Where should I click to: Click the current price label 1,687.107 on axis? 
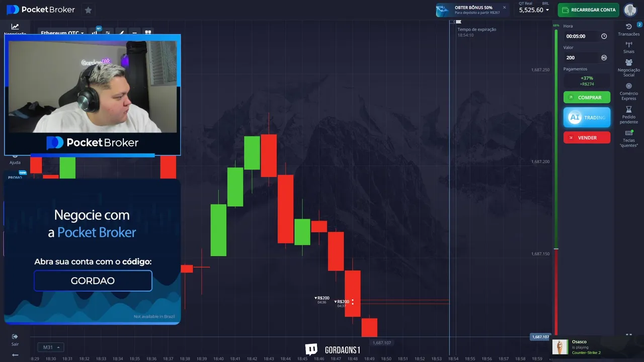coord(540,337)
